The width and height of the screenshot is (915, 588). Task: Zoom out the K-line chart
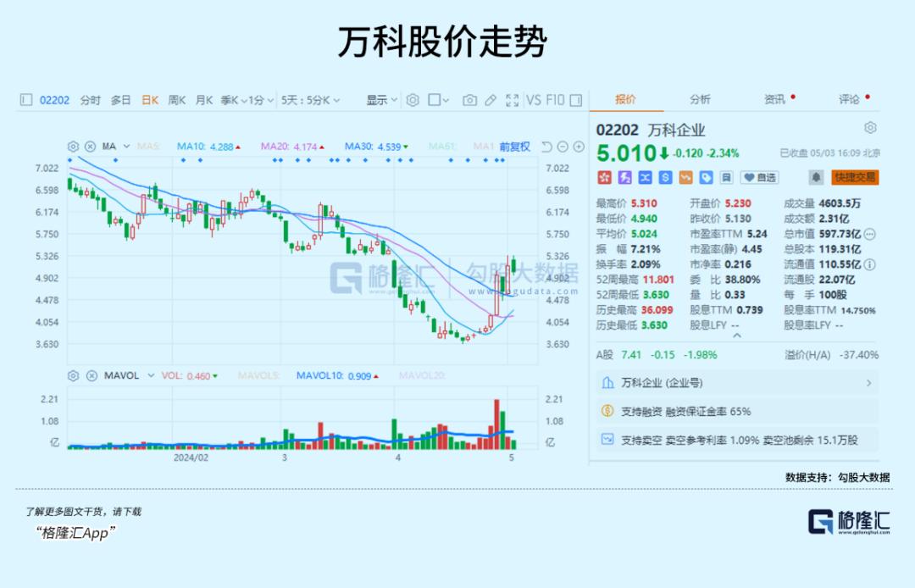(563, 147)
